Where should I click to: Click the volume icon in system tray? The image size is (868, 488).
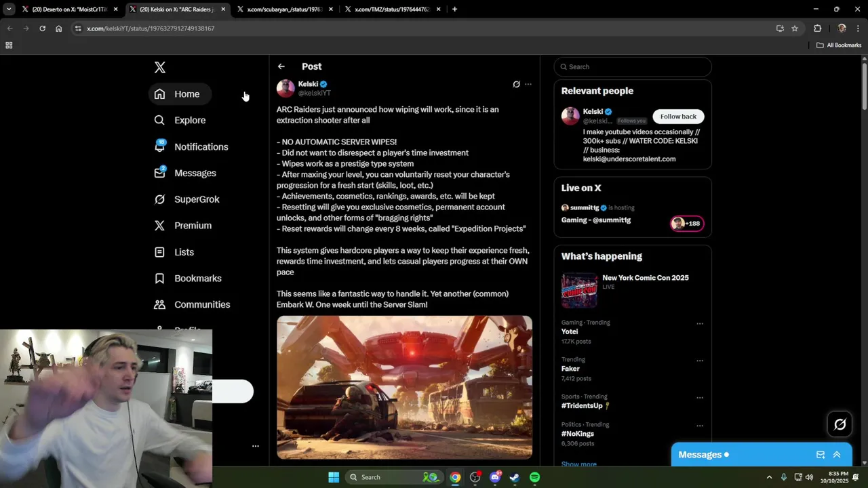tap(809, 477)
